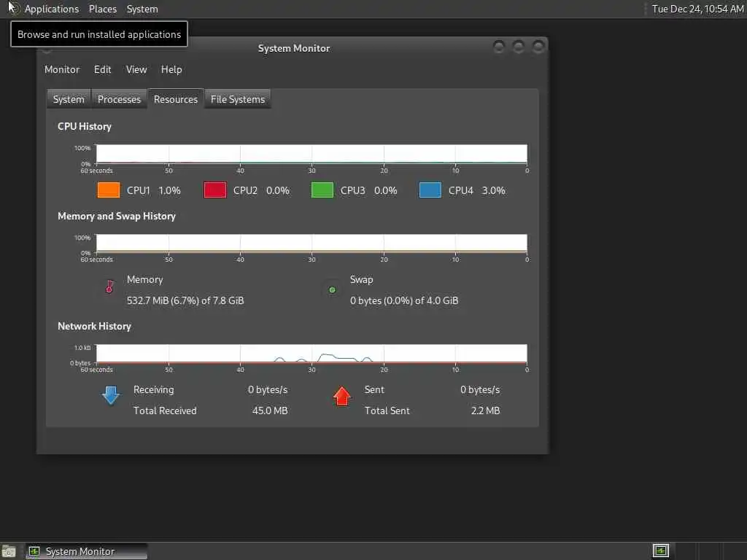Click the Network History graph
The height and width of the screenshot is (560, 747).
click(x=311, y=354)
